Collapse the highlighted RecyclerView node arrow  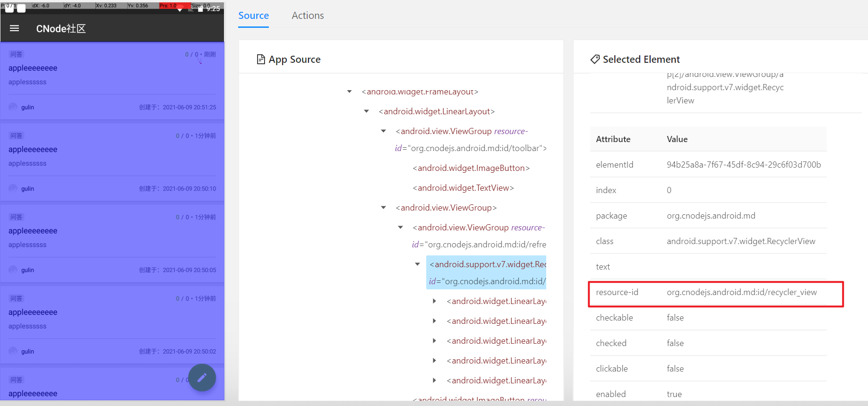click(418, 264)
